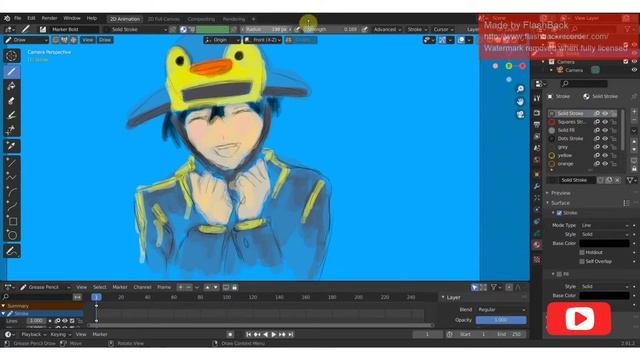Screen dimensions: 640x360
Task: Click the pan view hand gizmo
Action: (x=520, y=102)
